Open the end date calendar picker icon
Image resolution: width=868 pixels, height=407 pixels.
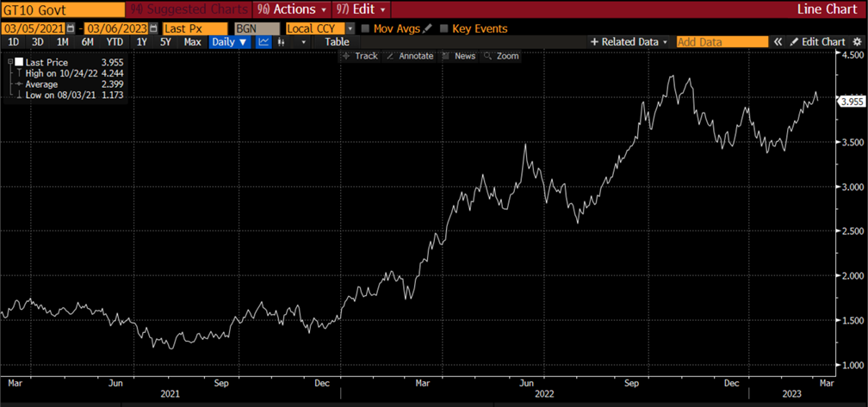coord(153,28)
